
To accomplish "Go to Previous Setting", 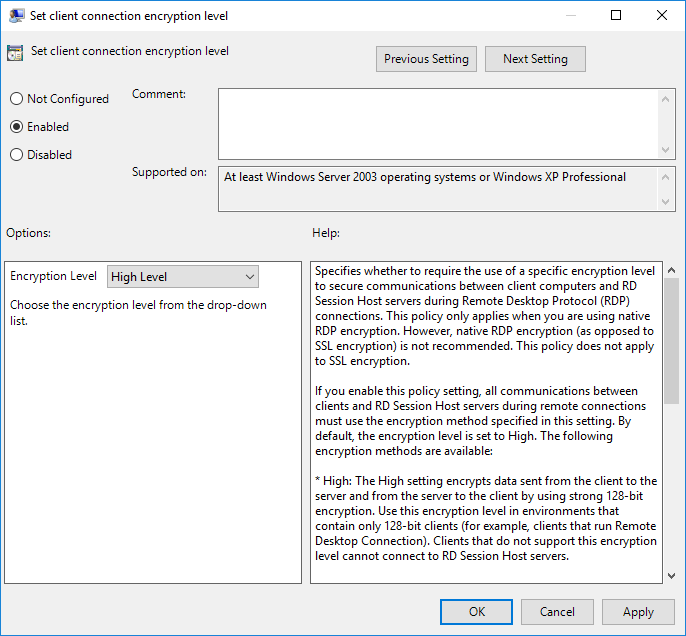I will coord(426,59).
